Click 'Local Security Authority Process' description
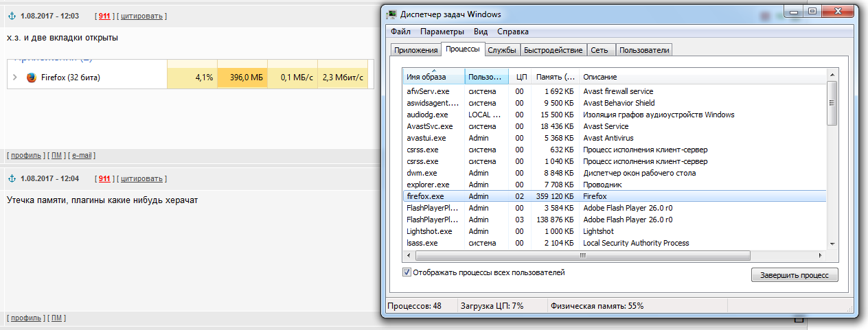Image resolution: width=868 pixels, height=330 pixels. [x=636, y=243]
